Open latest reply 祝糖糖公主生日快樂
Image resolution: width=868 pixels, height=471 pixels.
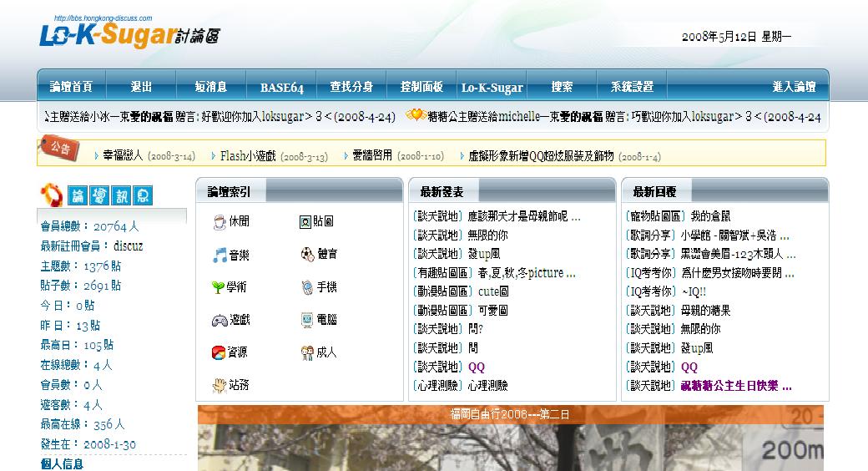(x=735, y=386)
